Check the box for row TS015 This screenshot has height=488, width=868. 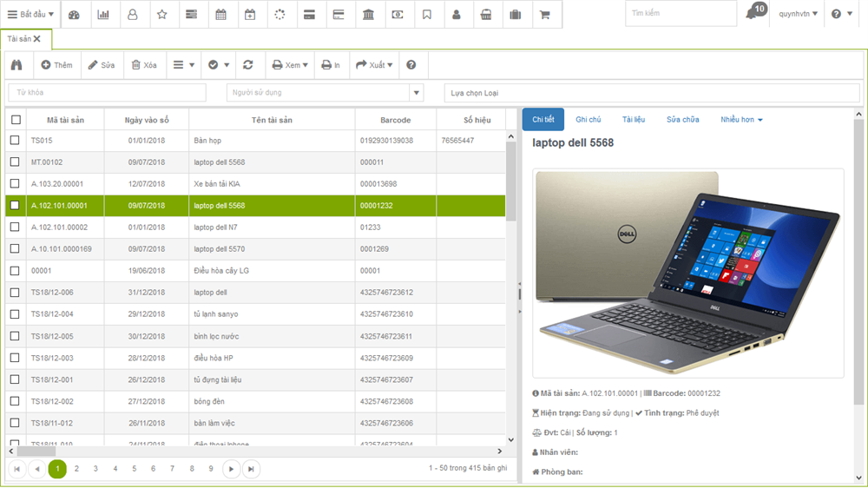point(15,140)
